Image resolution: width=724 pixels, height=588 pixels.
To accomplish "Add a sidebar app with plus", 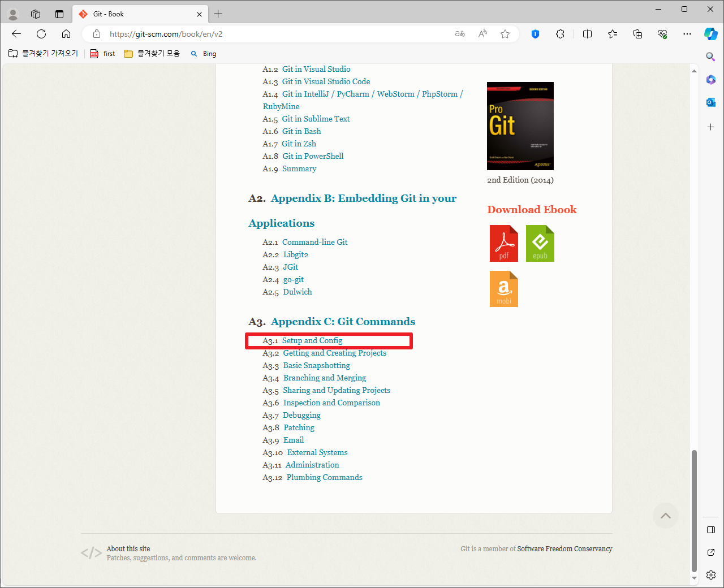I will [711, 127].
